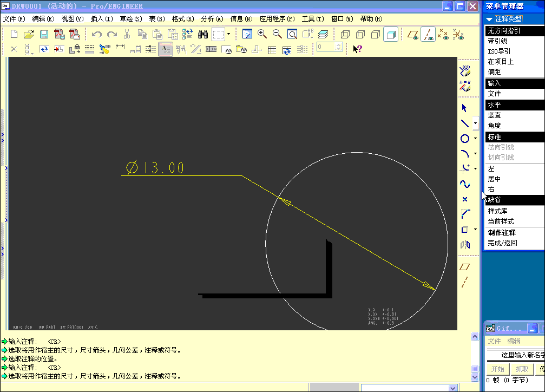545x392 pixels.
Task: Zoom in with the magnifier plus icon
Action: (262, 34)
